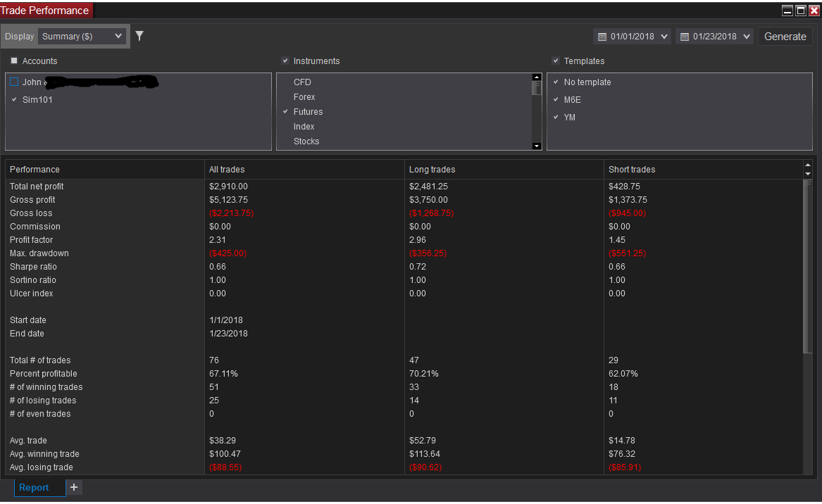Open the end date calendar icon 01/23/2018
The height and width of the screenshot is (504, 822).
tap(684, 37)
